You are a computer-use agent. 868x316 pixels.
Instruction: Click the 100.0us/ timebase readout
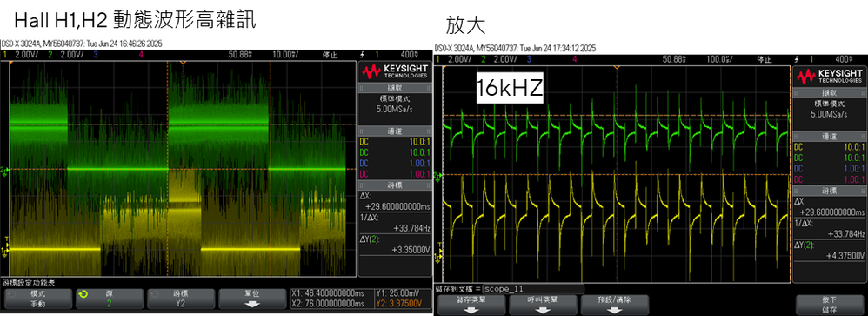pyautogui.click(x=719, y=59)
